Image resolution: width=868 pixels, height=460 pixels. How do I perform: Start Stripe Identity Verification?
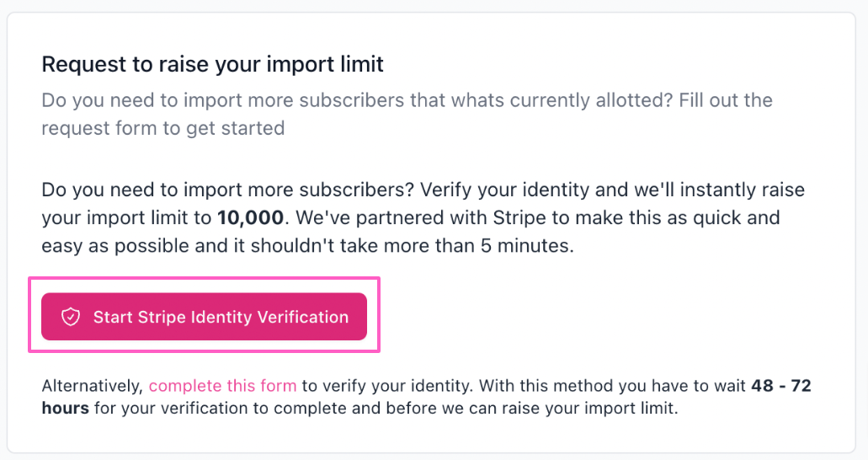pyautogui.click(x=204, y=317)
